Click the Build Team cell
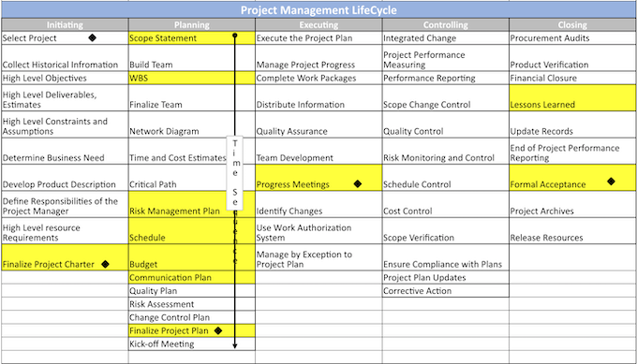 [x=192, y=58]
